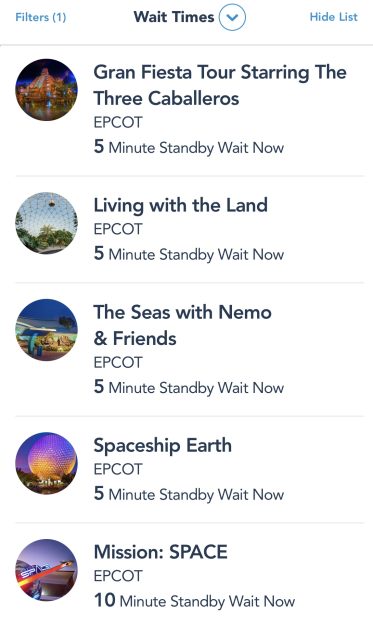Open the Gran Fiesta Tour pyramid thumbnail
Image resolution: width=373 pixels, height=625 pixels.
coord(47,90)
